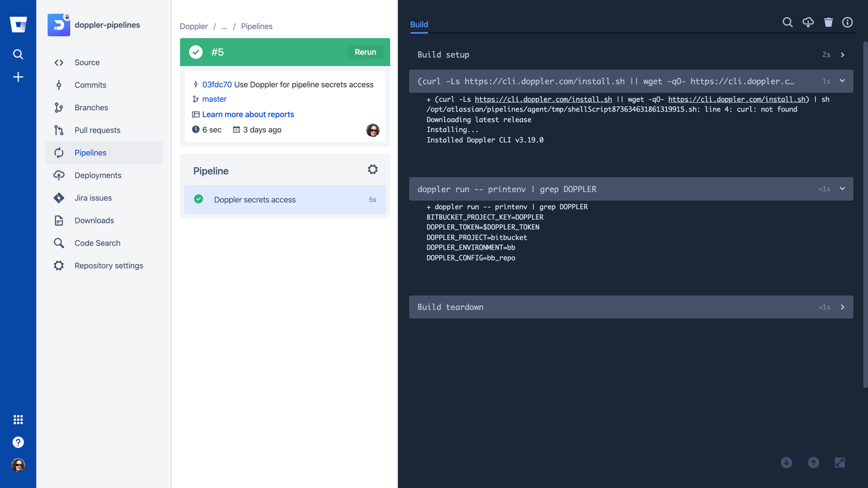Click the green success check icon beside #5
This screenshot has width=868, height=488.
(196, 52)
